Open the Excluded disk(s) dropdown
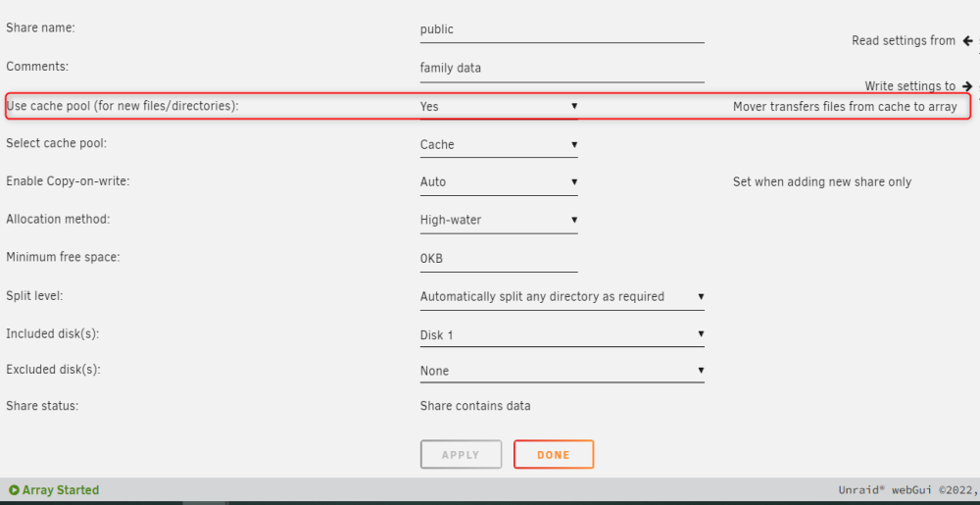The height and width of the screenshot is (505, 980). point(562,371)
